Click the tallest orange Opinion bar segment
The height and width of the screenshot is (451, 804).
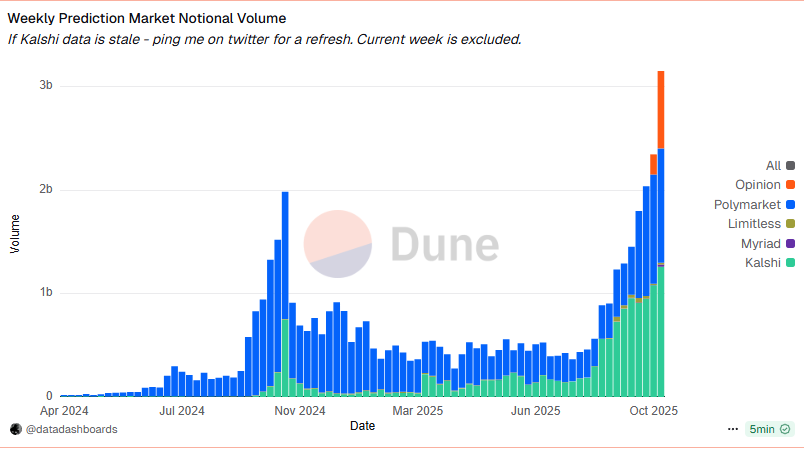[x=661, y=110]
